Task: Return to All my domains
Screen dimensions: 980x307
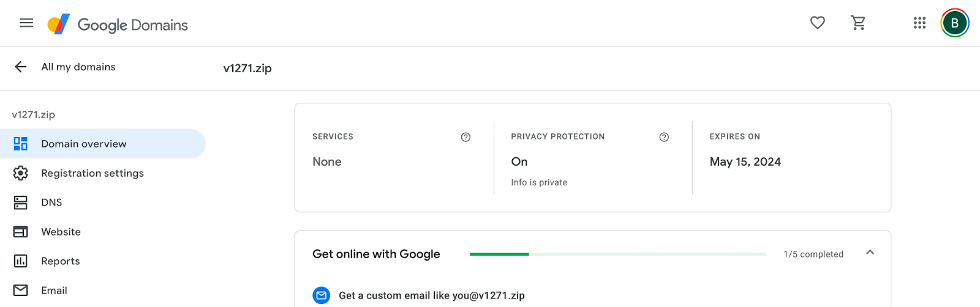Action: coord(78,67)
